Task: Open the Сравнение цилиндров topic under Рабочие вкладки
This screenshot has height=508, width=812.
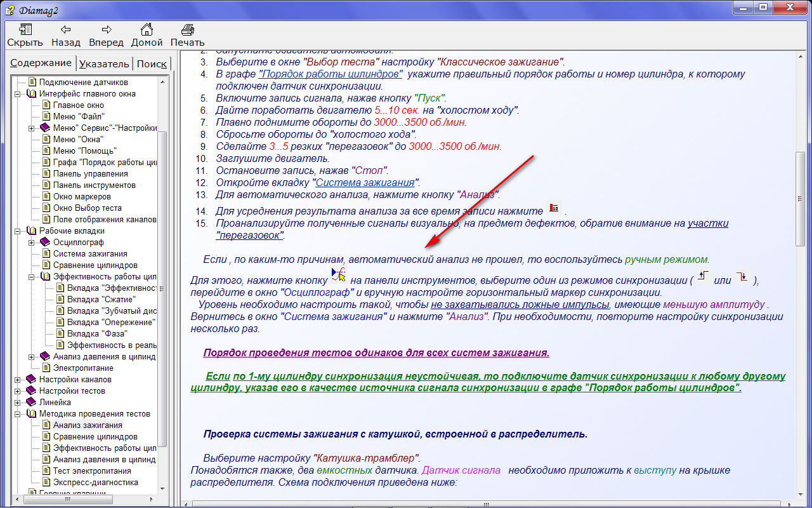Action: coord(95,265)
